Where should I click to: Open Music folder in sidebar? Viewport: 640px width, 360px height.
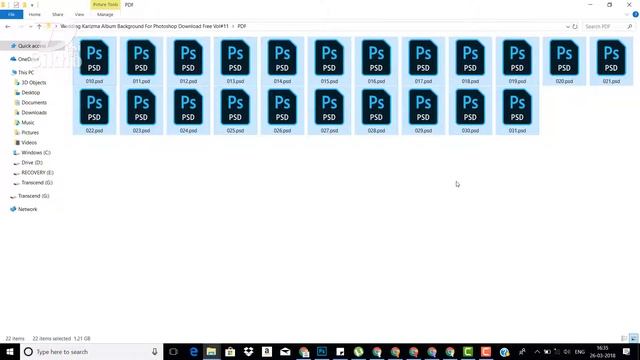pyautogui.click(x=24, y=122)
